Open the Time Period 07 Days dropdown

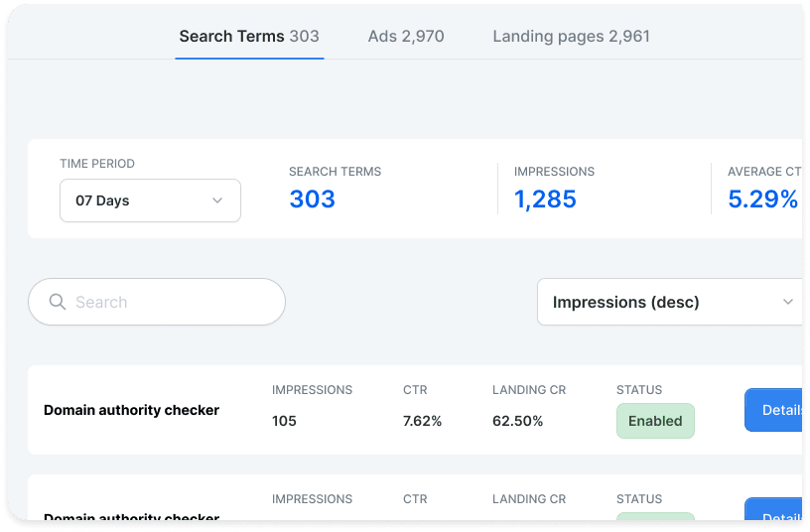pyautogui.click(x=150, y=200)
